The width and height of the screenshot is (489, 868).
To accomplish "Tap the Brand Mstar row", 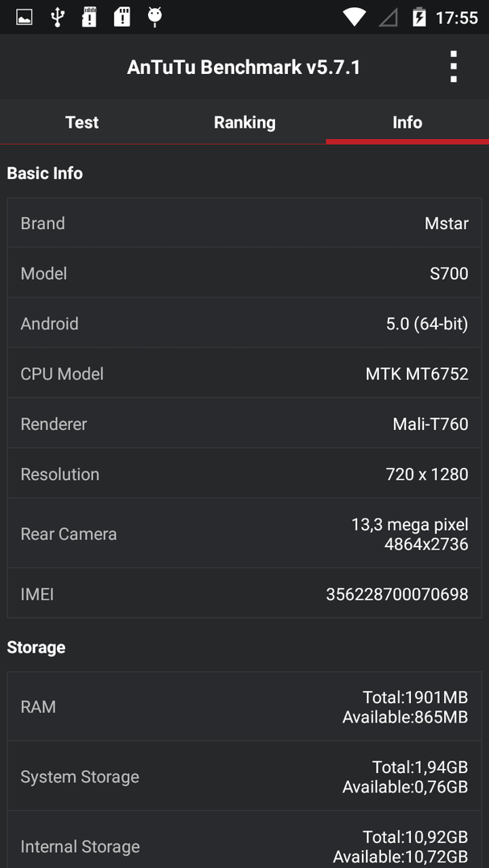I will point(244,223).
